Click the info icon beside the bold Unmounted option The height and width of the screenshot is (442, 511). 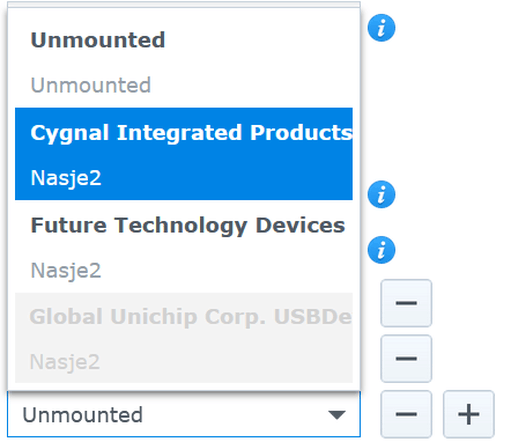click(381, 28)
